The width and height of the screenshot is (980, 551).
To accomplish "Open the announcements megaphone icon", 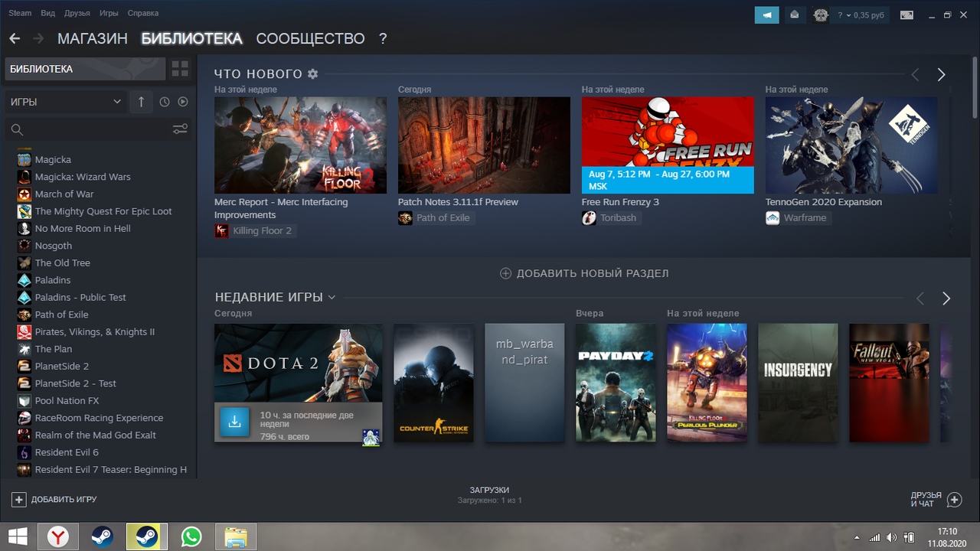I will point(766,15).
